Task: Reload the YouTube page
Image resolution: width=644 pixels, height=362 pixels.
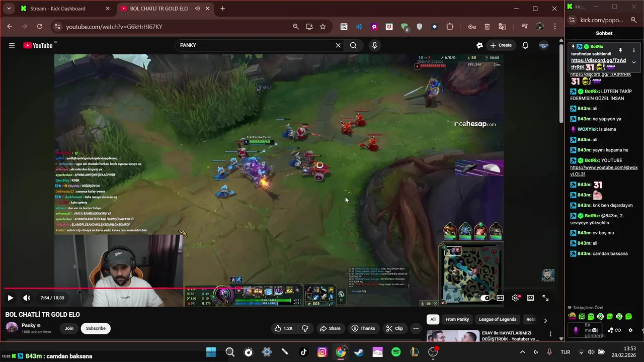Action: [40, 27]
